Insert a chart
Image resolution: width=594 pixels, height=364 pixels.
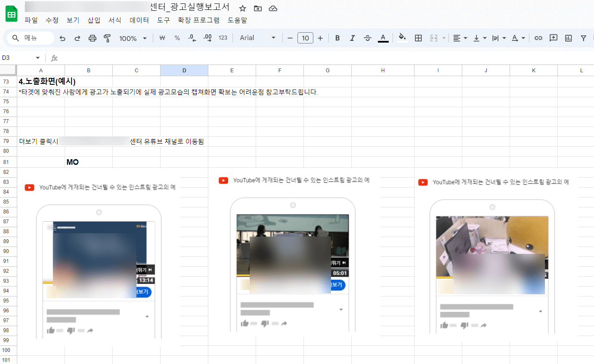pyautogui.click(x=568, y=38)
